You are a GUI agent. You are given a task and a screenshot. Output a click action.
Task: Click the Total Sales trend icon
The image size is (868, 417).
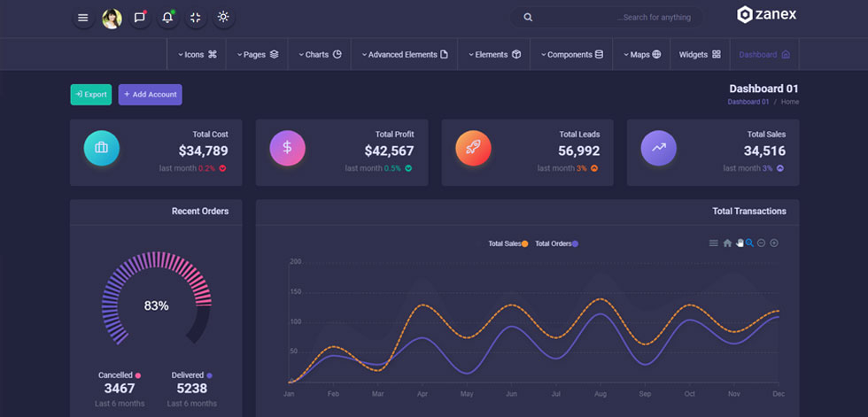[x=659, y=148]
